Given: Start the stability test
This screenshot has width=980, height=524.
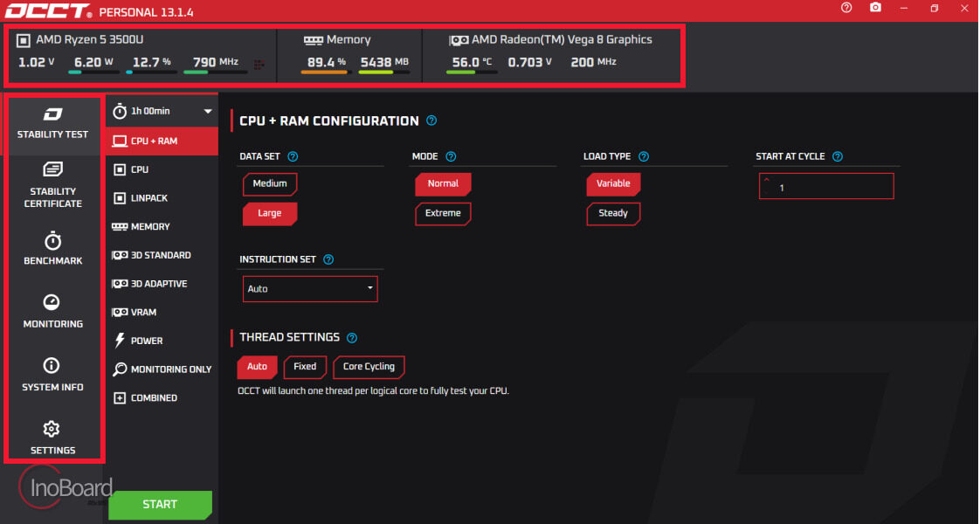Looking at the screenshot, I should pos(160,505).
